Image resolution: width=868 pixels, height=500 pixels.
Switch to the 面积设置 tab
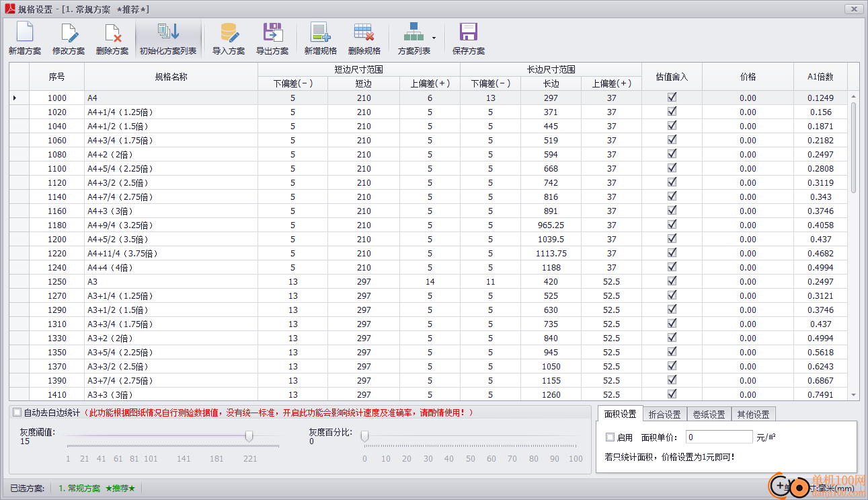tap(619, 414)
